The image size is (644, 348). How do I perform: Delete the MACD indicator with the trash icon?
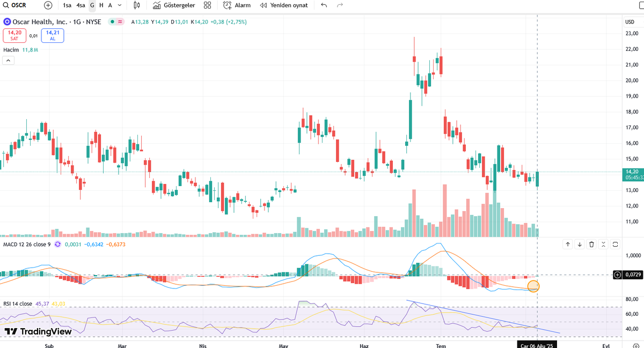pyautogui.click(x=591, y=244)
